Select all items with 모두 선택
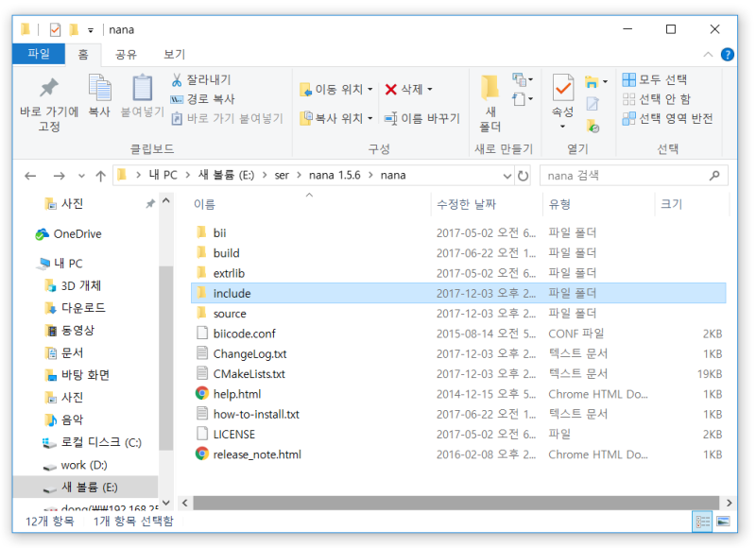Screen dimensions: 756x548 [x=663, y=78]
